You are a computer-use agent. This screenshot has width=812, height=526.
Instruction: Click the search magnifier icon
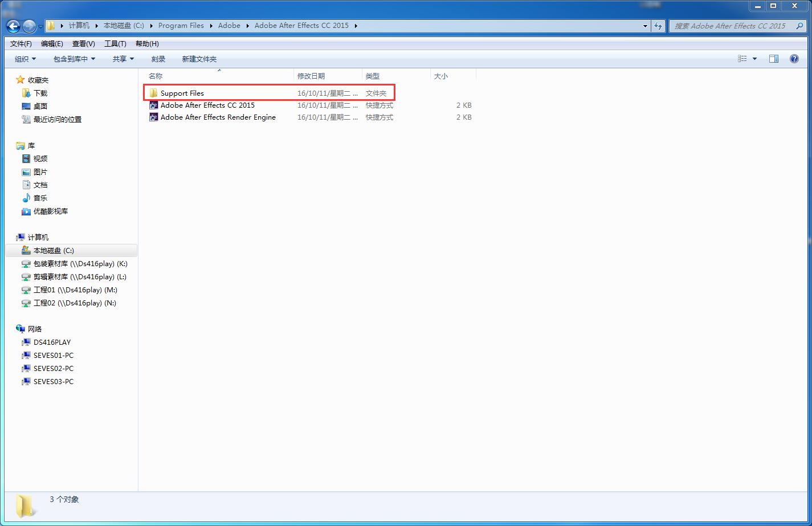[x=799, y=26]
